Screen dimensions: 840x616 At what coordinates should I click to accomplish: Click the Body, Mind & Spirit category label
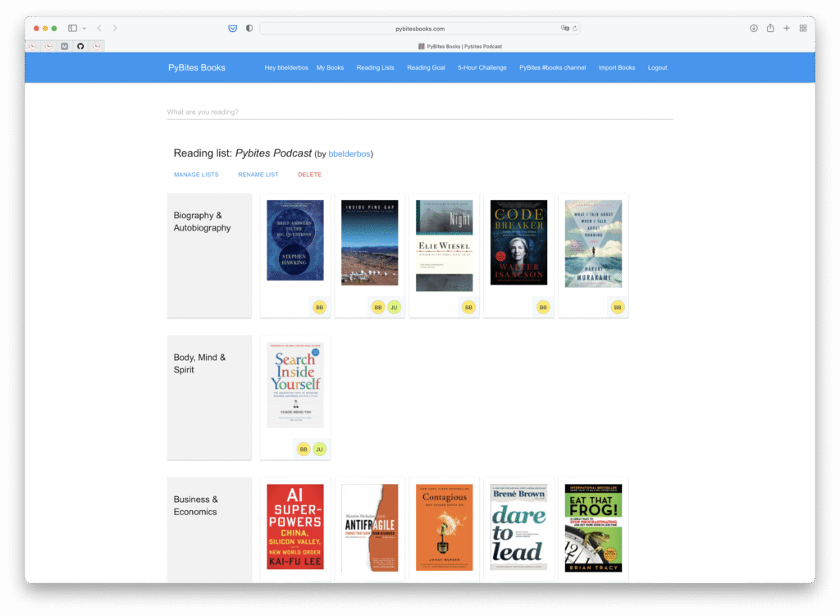pyautogui.click(x=199, y=363)
